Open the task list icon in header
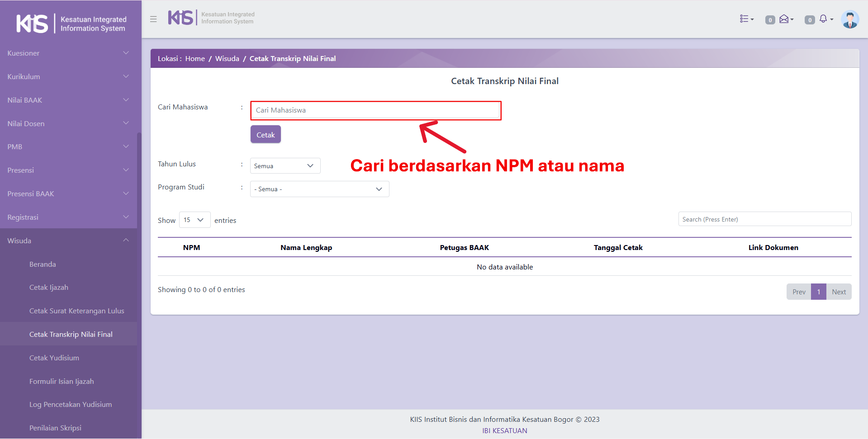This screenshot has width=868, height=439. [746, 19]
